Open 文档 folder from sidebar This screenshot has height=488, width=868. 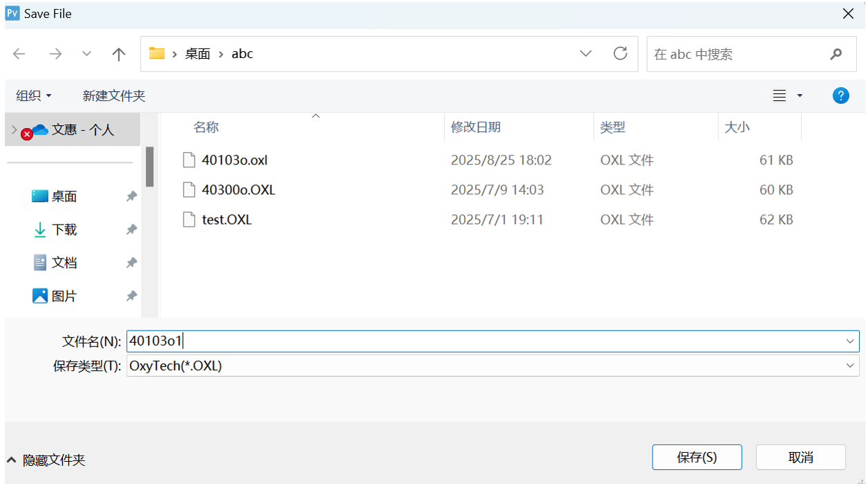pyautogui.click(x=64, y=263)
